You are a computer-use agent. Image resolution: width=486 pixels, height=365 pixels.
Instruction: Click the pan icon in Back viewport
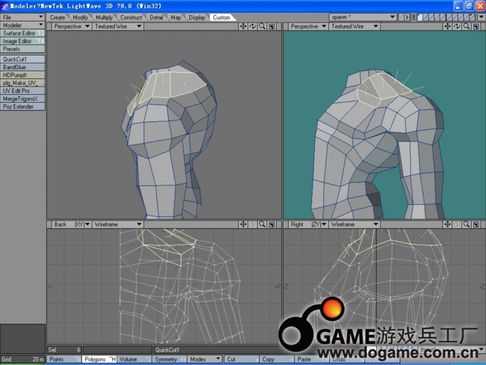click(243, 224)
